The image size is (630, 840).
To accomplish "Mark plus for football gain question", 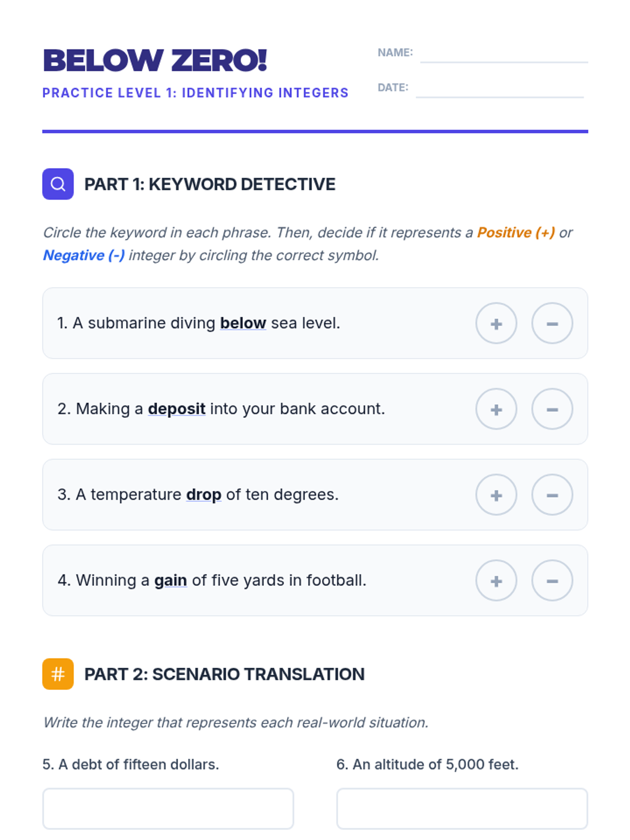I will click(496, 581).
